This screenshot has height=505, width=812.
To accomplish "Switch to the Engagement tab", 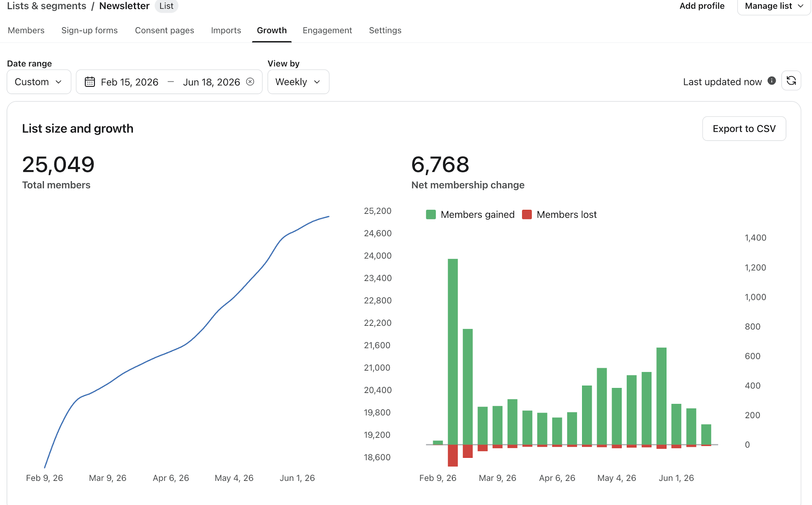I will click(327, 31).
